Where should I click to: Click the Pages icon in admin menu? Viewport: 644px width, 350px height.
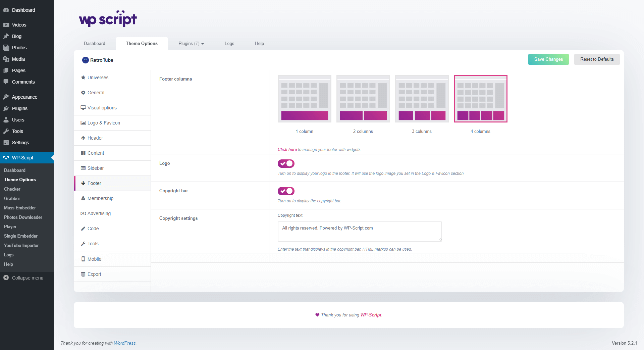coord(6,70)
